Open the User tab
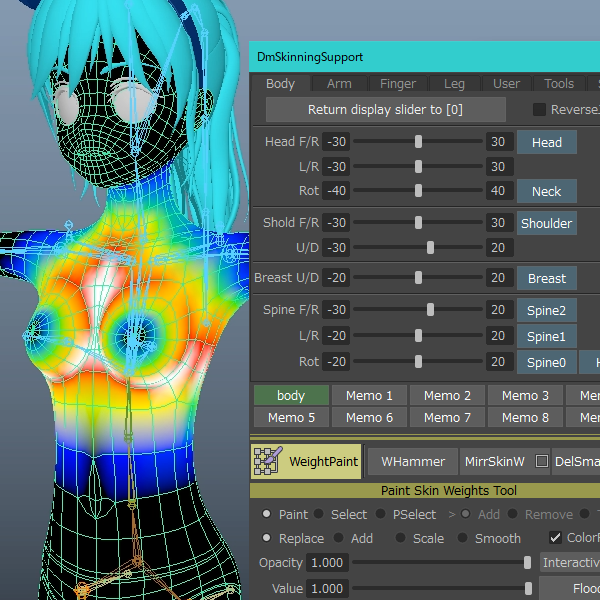The image size is (600, 600). pos(506,83)
